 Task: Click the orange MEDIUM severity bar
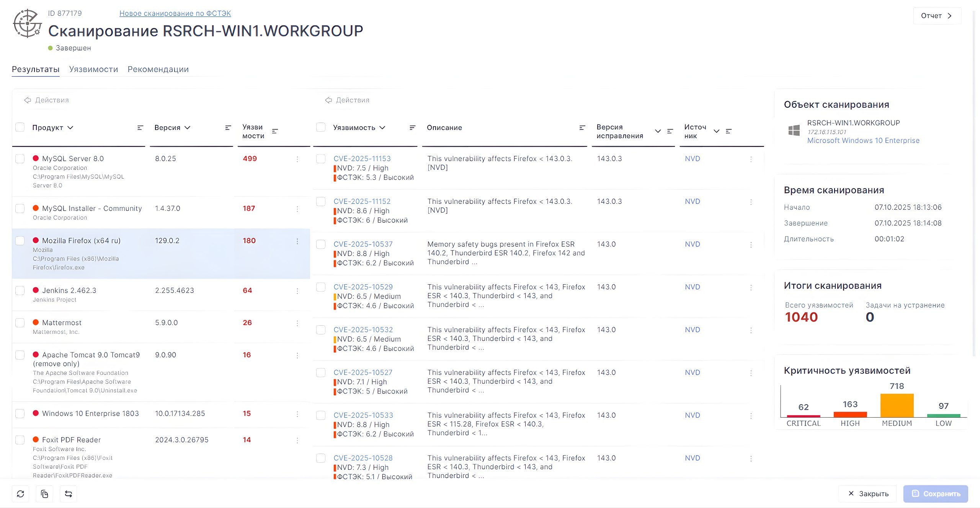pyautogui.click(x=897, y=405)
